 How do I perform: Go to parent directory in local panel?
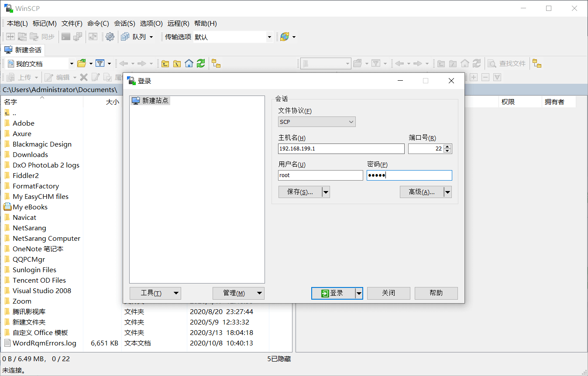tap(165, 64)
